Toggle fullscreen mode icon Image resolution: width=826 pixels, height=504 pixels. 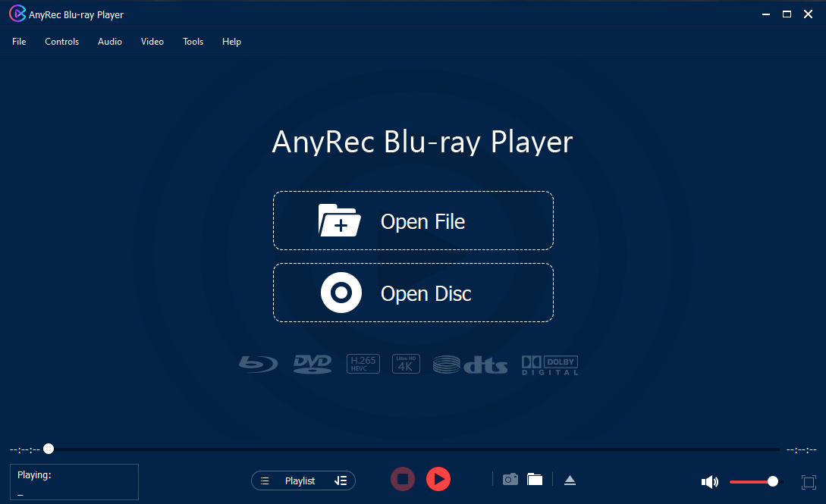[809, 482]
